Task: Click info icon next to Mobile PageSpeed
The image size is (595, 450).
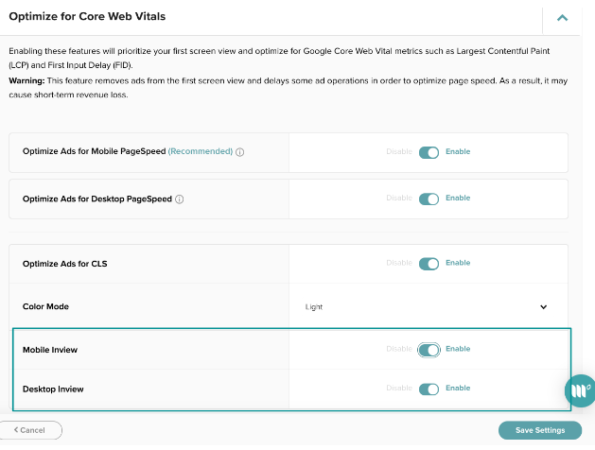Action: [240, 152]
